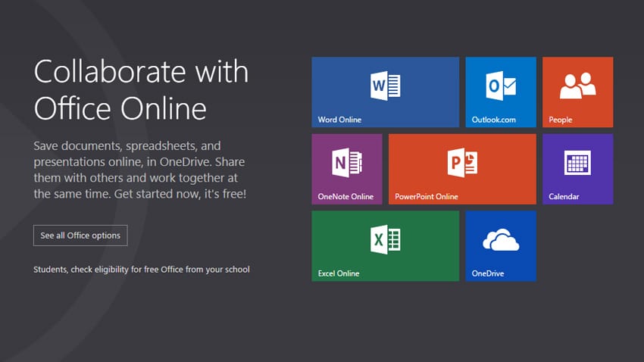
Task: Click the PowerPoint Online tile label
Action: 427,197
